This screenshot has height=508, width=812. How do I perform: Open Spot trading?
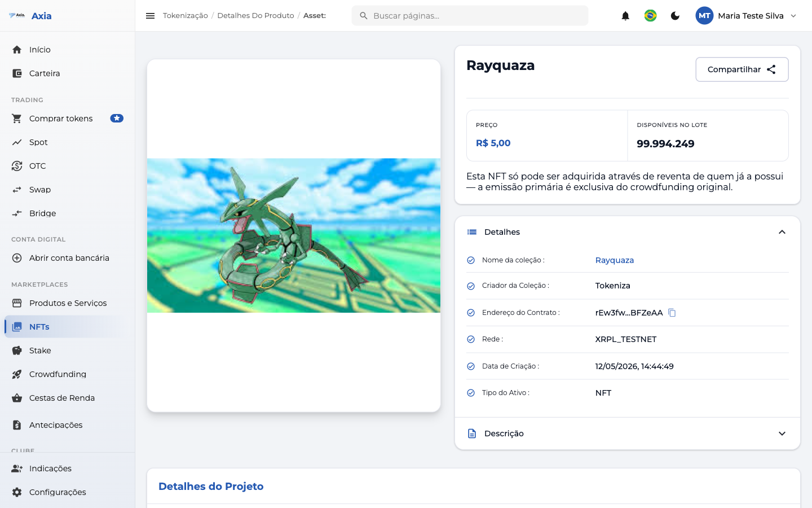[x=68, y=142]
